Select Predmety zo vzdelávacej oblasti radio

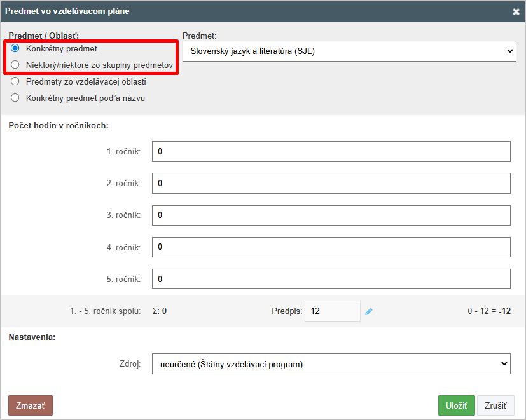coord(15,81)
